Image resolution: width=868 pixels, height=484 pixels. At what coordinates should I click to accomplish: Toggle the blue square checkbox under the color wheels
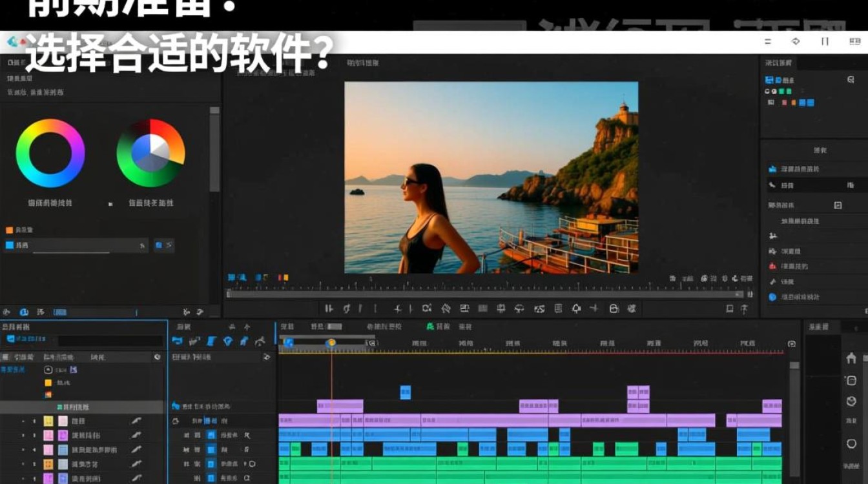tap(10, 245)
